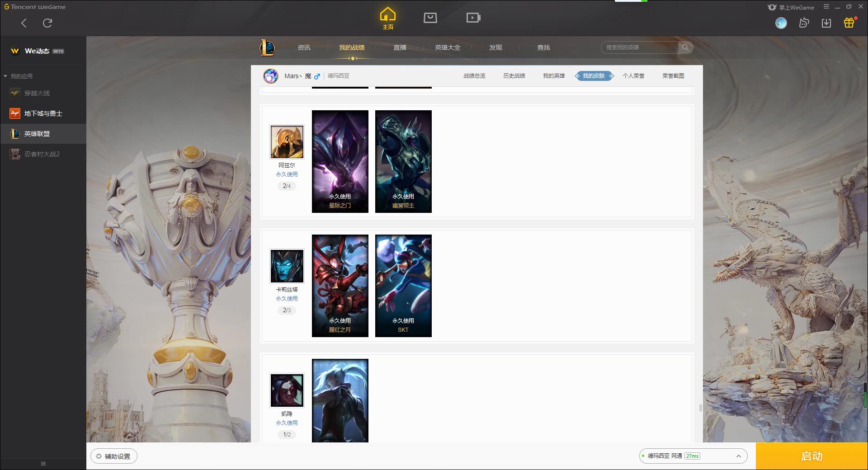
Task: Click the We动态 logo icon
Action: tap(15, 51)
